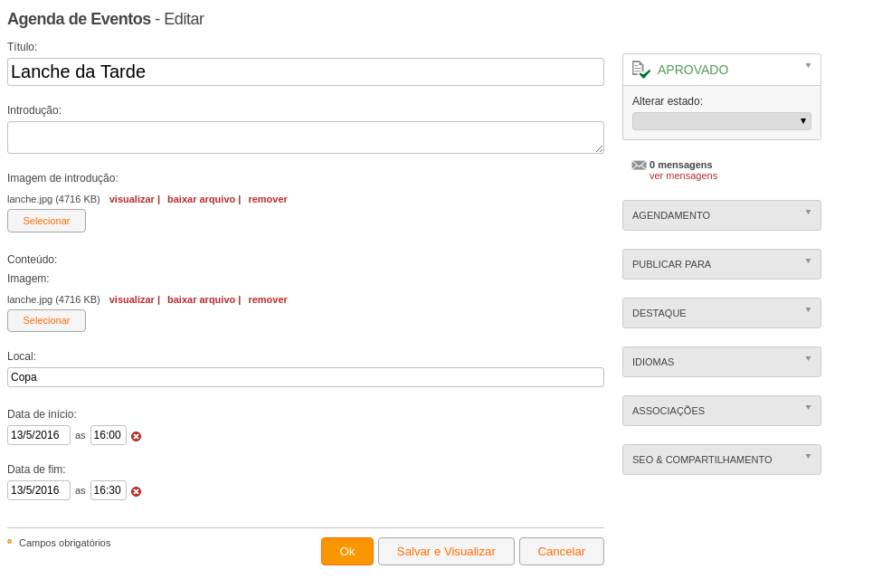Open ver mensagens link
This screenshot has width=882, height=588.
[683, 175]
